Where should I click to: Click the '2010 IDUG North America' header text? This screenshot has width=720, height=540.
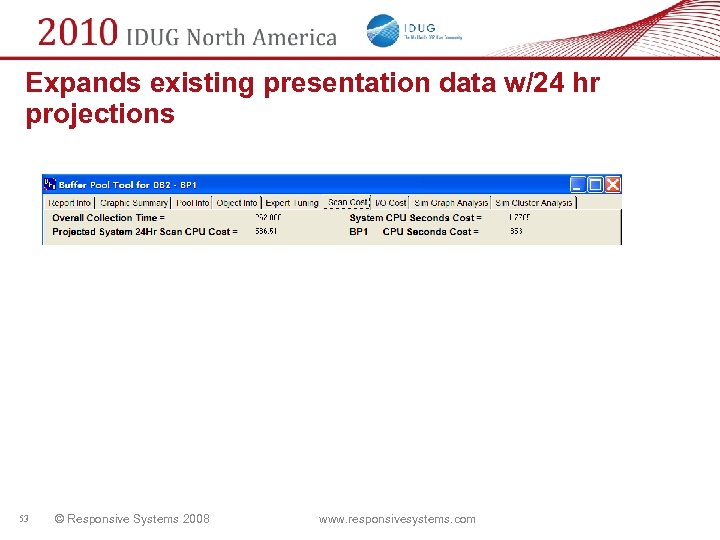[187, 33]
